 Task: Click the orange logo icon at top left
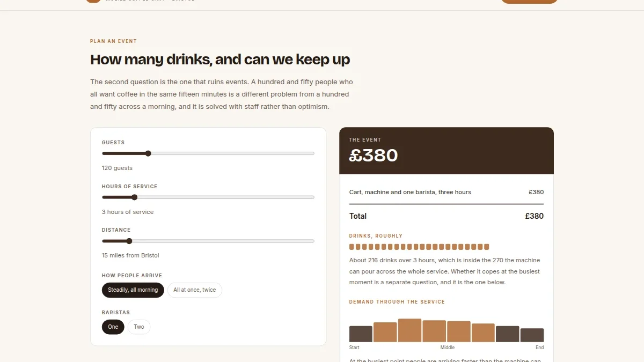pos(93,1)
